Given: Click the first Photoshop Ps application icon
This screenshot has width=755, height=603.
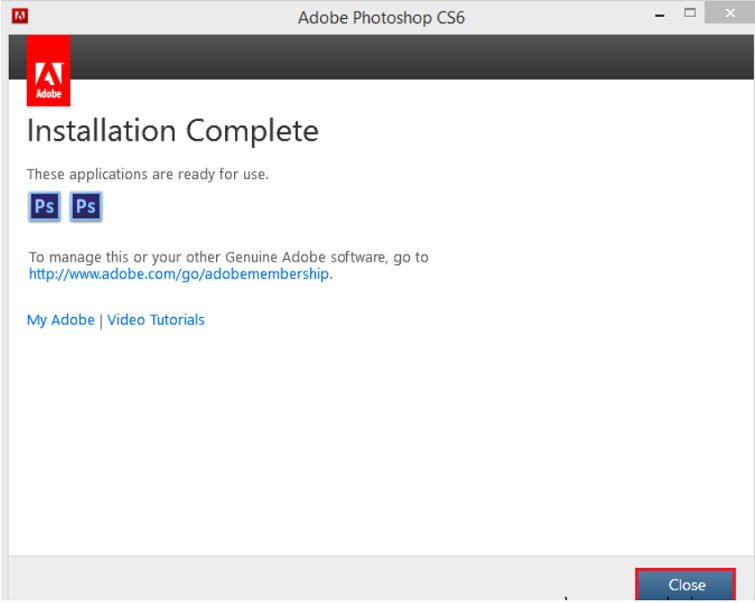Looking at the screenshot, I should pyautogui.click(x=44, y=207).
